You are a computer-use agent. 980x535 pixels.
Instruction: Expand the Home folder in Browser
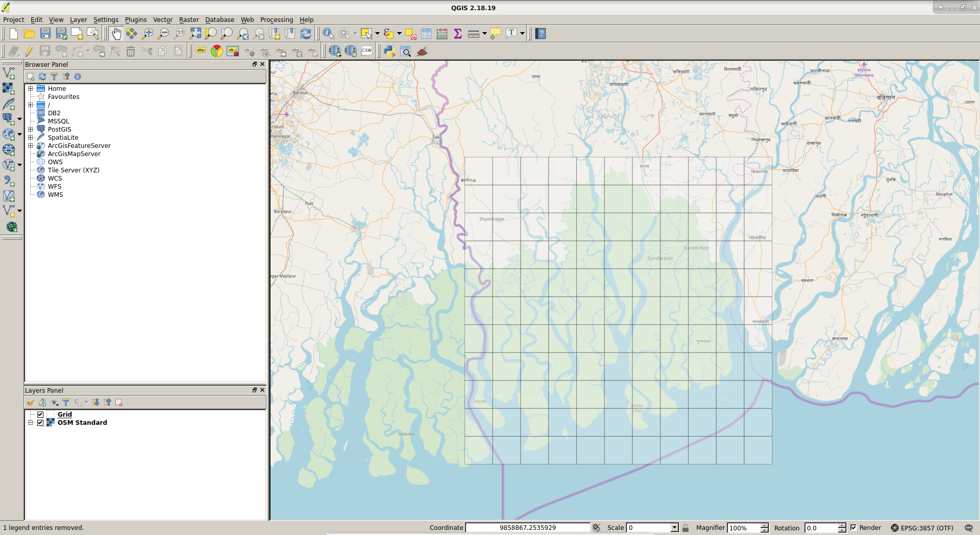coord(31,89)
